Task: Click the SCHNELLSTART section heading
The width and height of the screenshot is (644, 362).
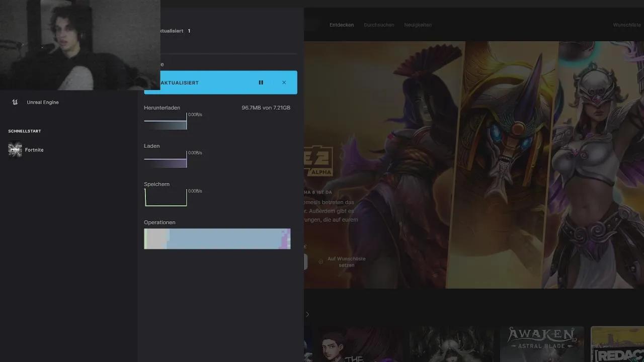Action: tap(25, 131)
